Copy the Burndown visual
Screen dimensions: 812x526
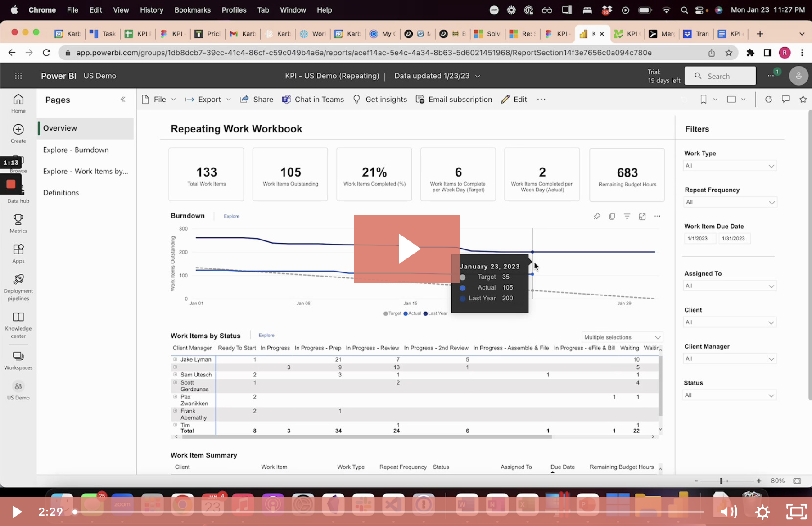click(x=612, y=216)
